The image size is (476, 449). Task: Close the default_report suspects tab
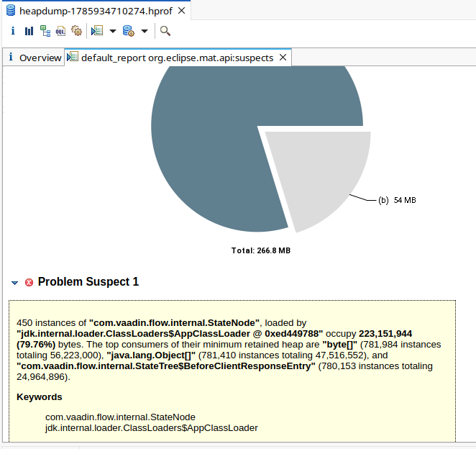283,57
